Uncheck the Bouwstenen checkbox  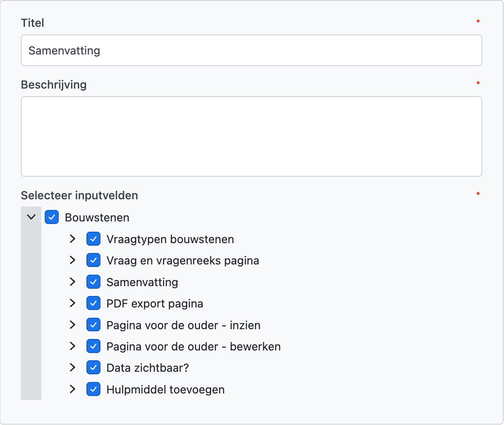[x=52, y=217]
